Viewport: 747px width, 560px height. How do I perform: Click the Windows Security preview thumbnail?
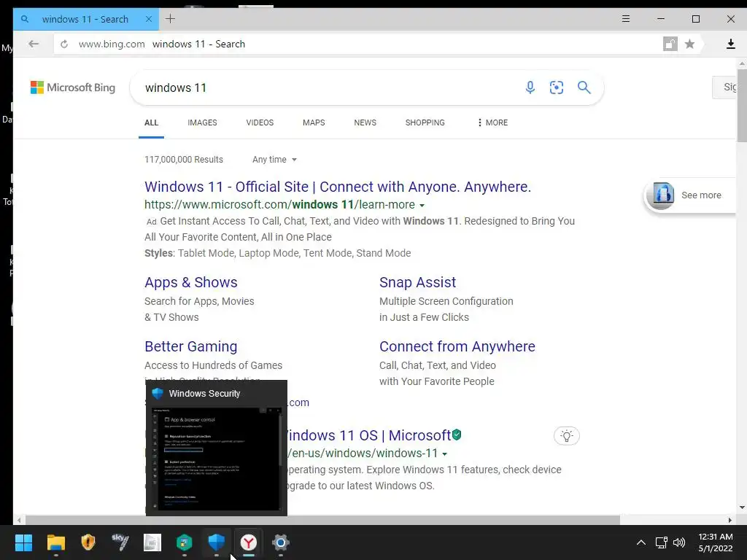point(216,459)
